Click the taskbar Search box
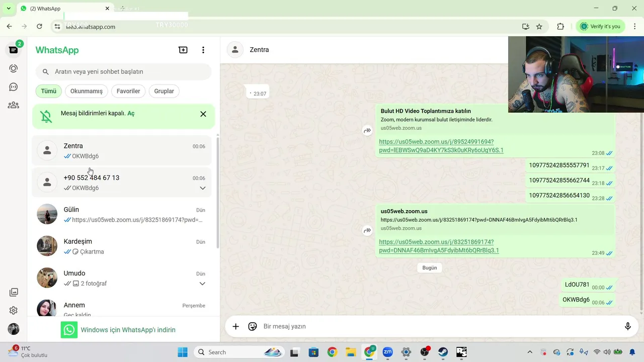 point(239,352)
